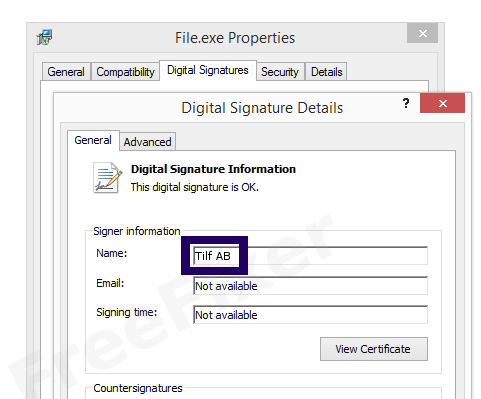Screen dimensions: 481x399
Task: Click the signer Name field showing Tilf AB
Action: click(310, 256)
